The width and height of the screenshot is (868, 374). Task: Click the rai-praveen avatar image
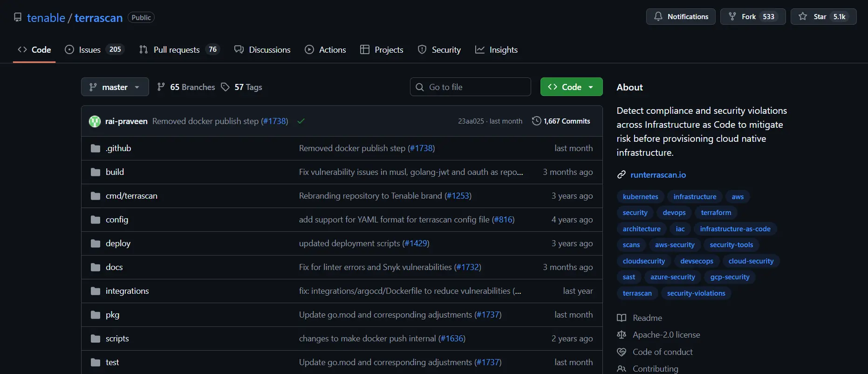(95, 121)
